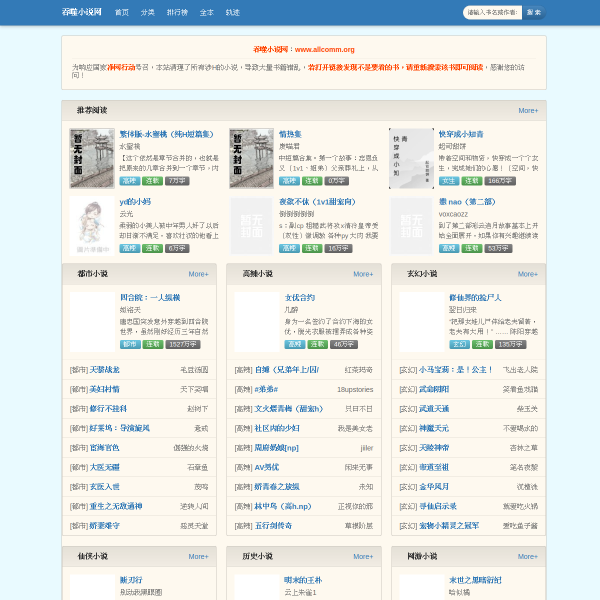Open the 末世之黑暗纪 title in 网游小说
The height and width of the screenshot is (600, 600).
point(475,580)
